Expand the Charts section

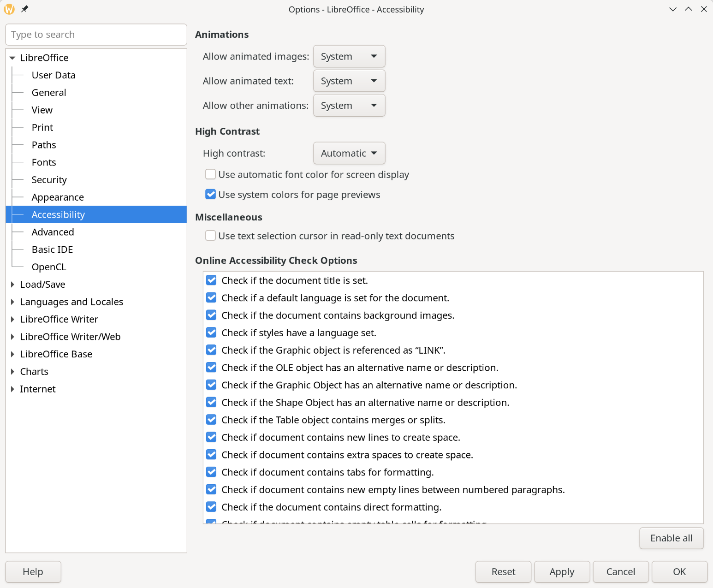coord(12,371)
